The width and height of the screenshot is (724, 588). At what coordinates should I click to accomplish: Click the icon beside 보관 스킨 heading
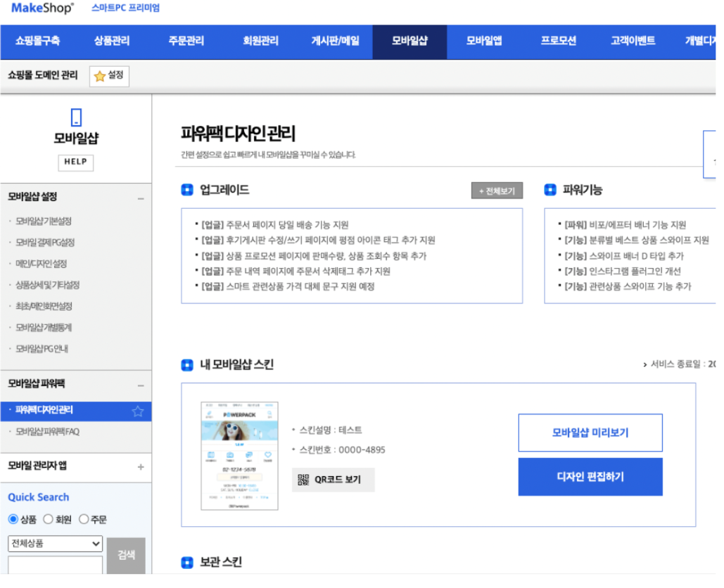point(186,562)
